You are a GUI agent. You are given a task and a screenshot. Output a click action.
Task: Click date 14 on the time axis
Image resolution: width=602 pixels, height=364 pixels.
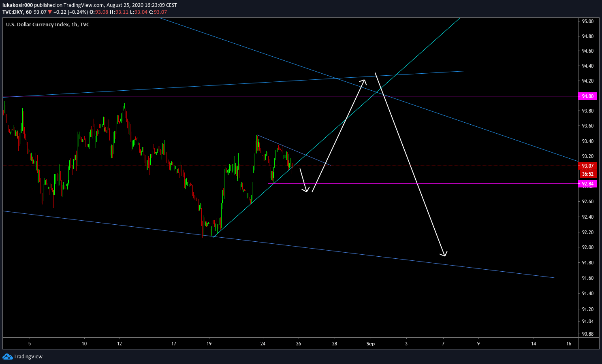coord(534,344)
